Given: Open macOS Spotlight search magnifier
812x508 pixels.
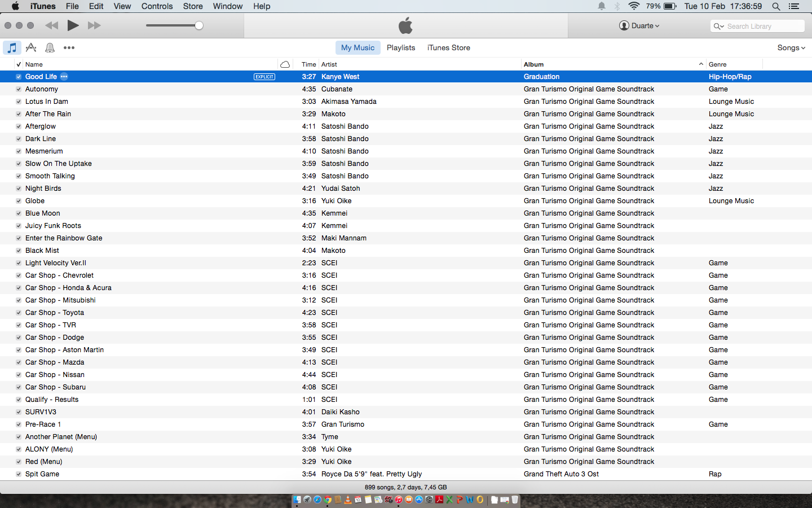Looking at the screenshot, I should [776, 6].
